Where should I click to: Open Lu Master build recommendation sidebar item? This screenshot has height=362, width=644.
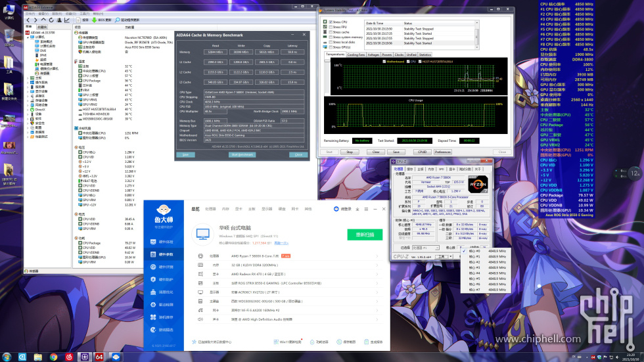[163, 317]
